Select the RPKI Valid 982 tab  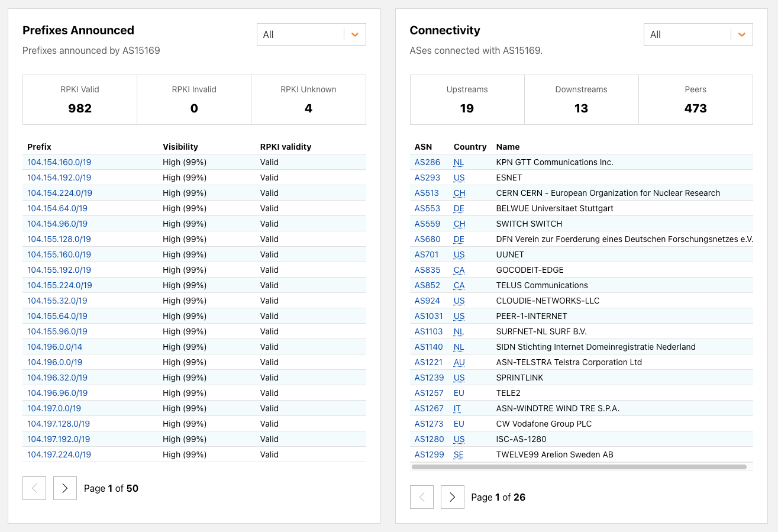[80, 99]
